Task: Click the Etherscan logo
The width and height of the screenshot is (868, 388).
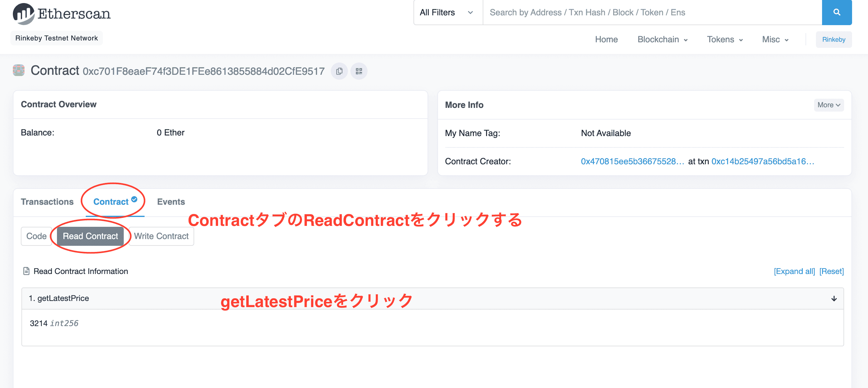Action: [x=62, y=14]
